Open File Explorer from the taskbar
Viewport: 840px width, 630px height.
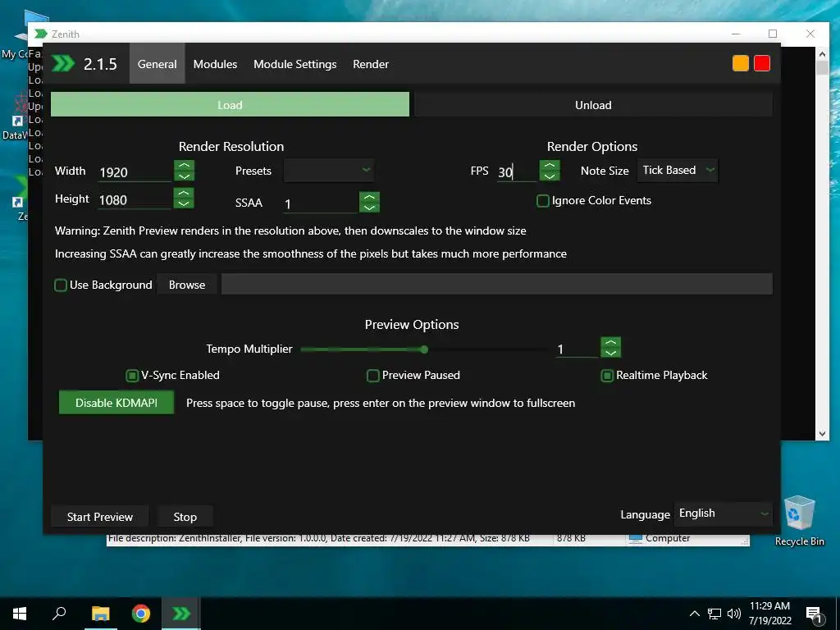pyautogui.click(x=100, y=614)
